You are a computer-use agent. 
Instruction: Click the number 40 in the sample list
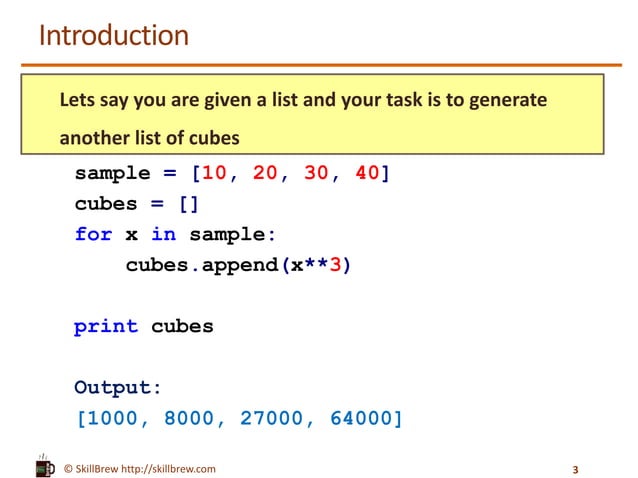click(x=367, y=173)
